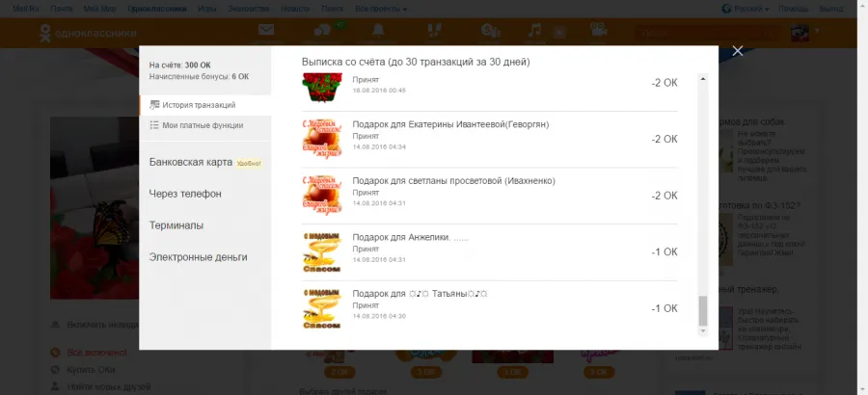Click the Odnoklassniki logo icon

click(x=44, y=33)
